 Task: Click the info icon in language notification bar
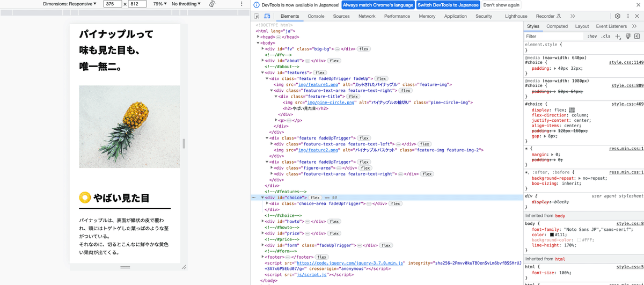pos(257,5)
